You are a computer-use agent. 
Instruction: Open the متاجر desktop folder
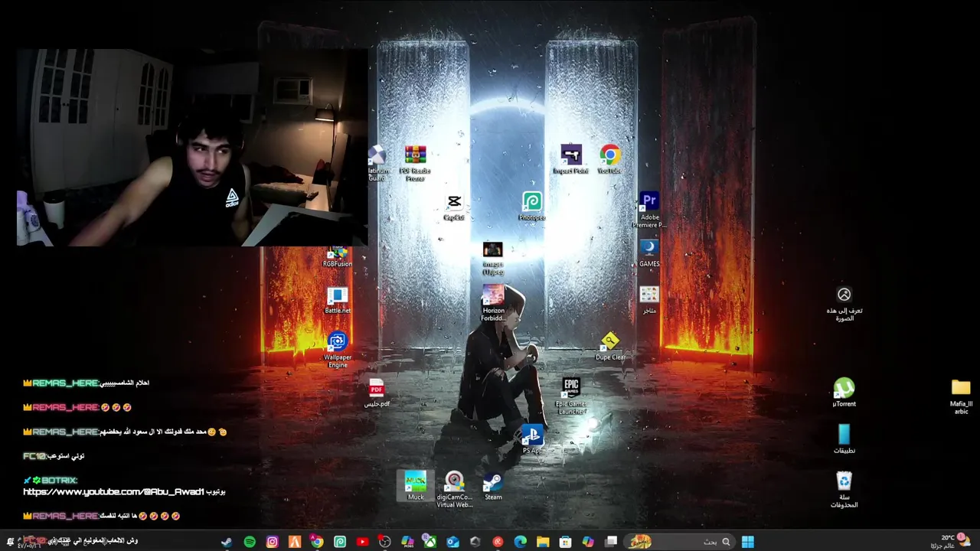coord(649,300)
